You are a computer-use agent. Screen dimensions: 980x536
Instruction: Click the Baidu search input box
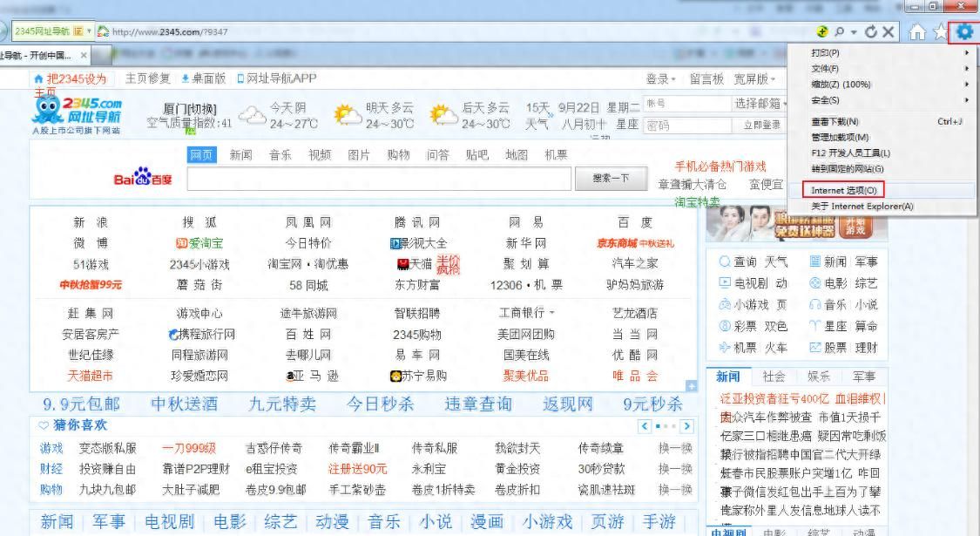[380, 179]
